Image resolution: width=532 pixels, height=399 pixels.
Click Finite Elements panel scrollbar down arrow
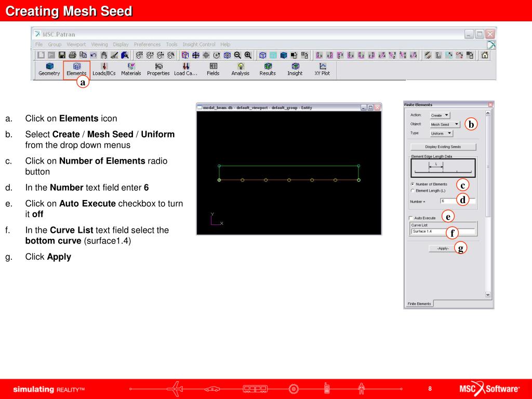click(x=488, y=295)
